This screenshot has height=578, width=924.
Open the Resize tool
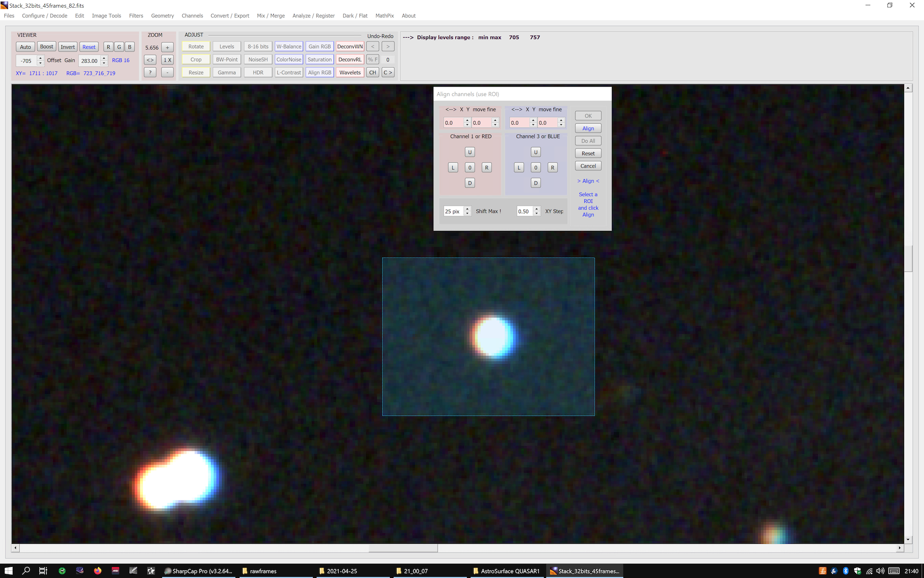(196, 73)
